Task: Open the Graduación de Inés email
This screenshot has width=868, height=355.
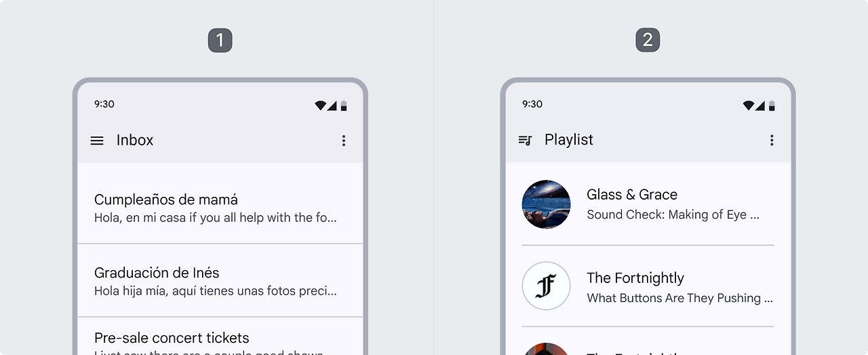Action: 220,280
